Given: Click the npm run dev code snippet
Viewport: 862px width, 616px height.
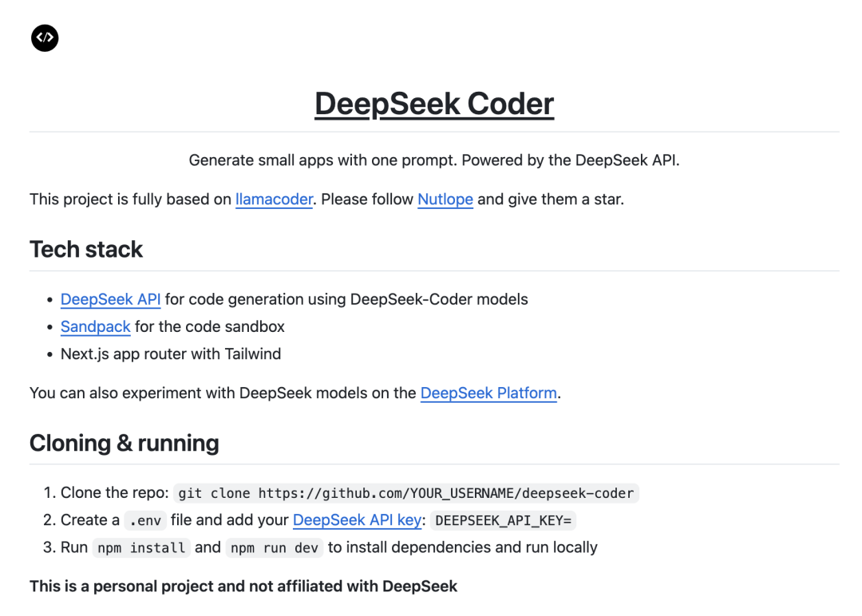Looking at the screenshot, I should pos(275,548).
